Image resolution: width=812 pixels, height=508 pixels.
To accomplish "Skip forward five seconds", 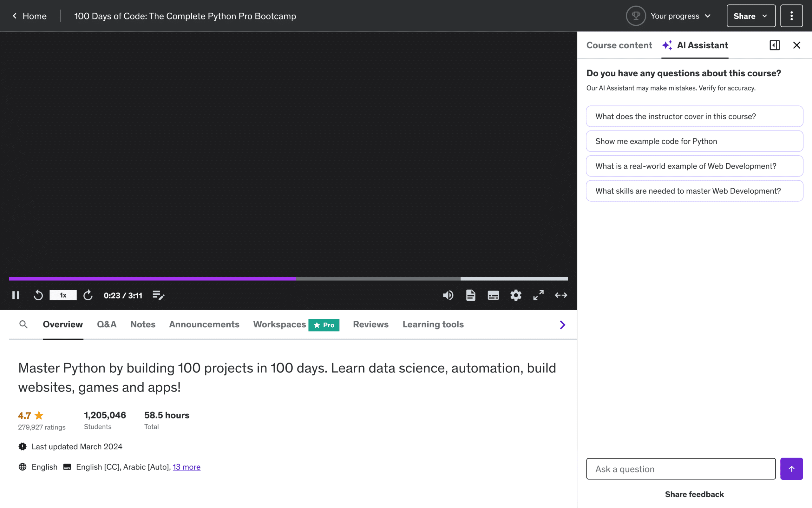I will pos(88,295).
